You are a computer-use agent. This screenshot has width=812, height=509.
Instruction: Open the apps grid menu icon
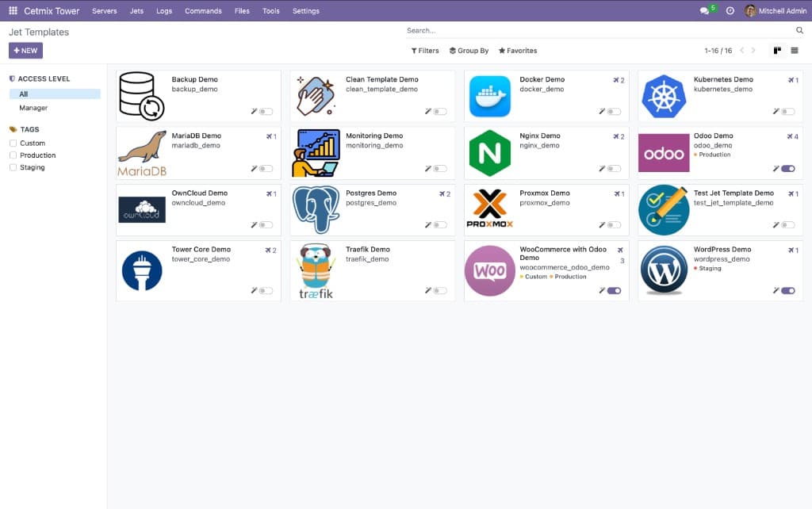click(x=13, y=11)
